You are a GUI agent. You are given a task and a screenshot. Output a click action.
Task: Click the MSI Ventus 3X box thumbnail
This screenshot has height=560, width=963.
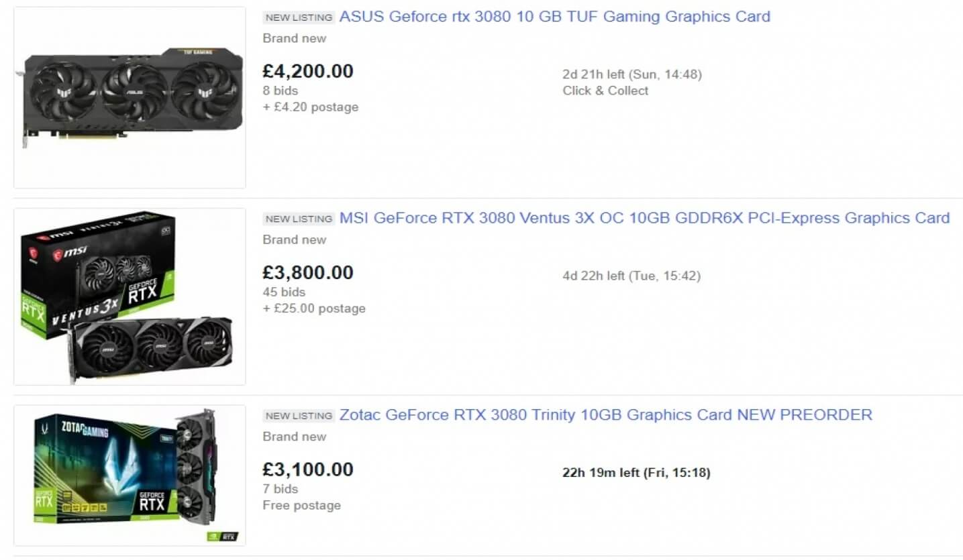(130, 296)
